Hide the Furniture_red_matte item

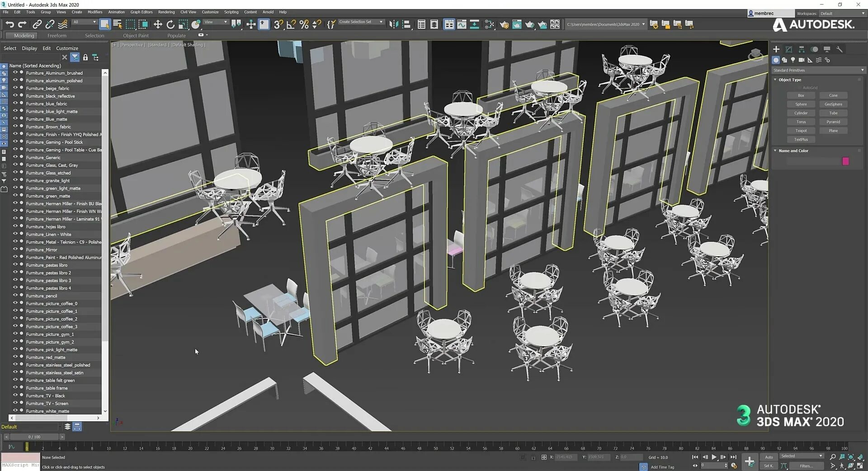tap(15, 357)
